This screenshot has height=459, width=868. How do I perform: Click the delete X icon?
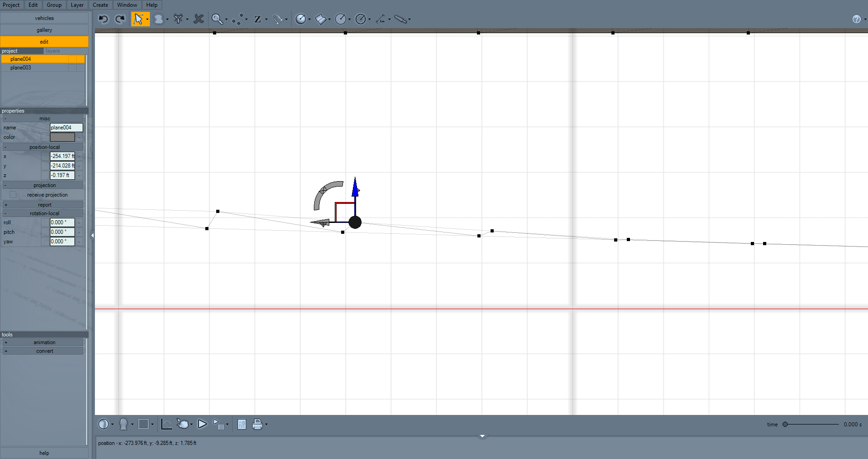coord(198,19)
